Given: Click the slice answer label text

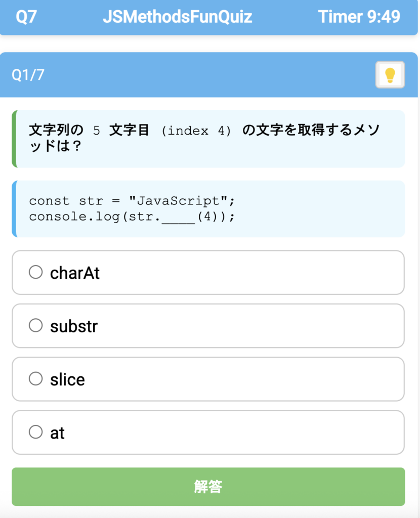Looking at the screenshot, I should pyautogui.click(x=67, y=379).
